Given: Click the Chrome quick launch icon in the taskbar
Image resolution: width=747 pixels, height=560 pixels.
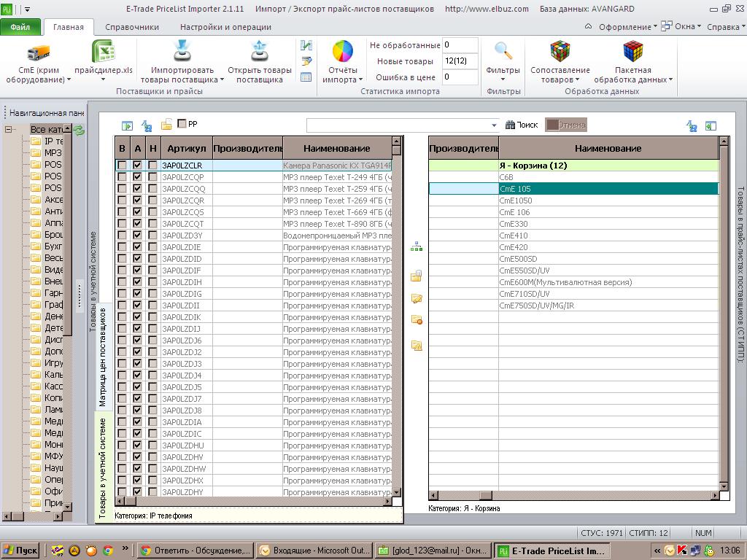Looking at the screenshot, I should tap(108, 551).
